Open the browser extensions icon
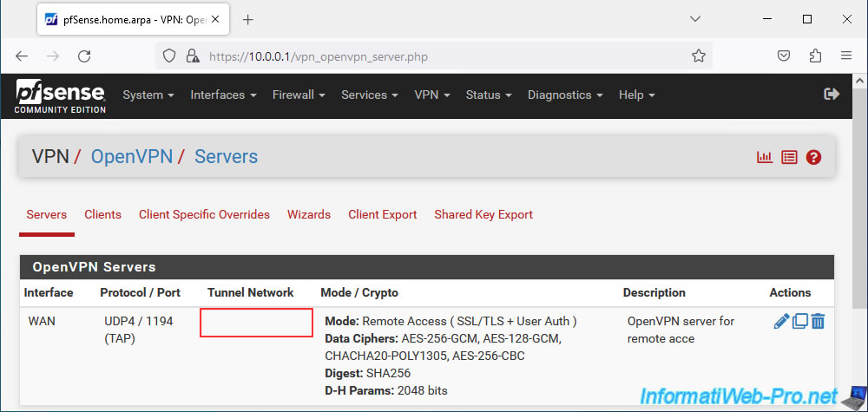This screenshot has height=412, width=868. 815,56
